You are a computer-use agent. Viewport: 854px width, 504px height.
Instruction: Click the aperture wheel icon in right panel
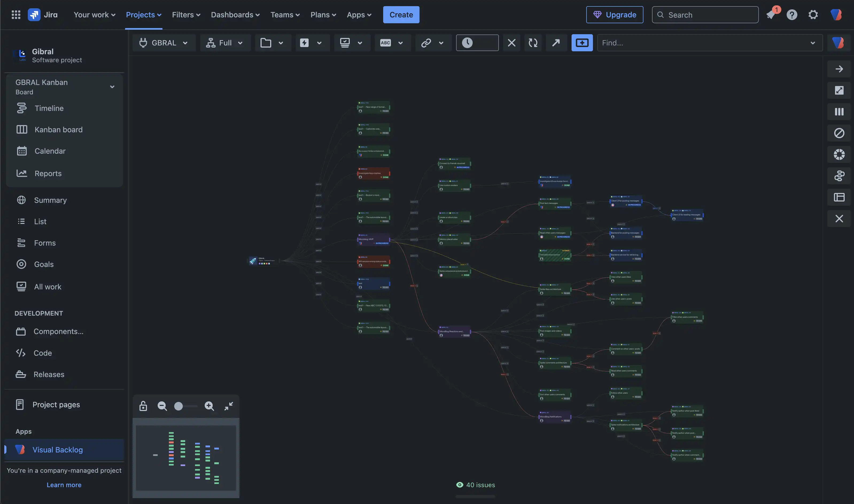click(x=839, y=154)
